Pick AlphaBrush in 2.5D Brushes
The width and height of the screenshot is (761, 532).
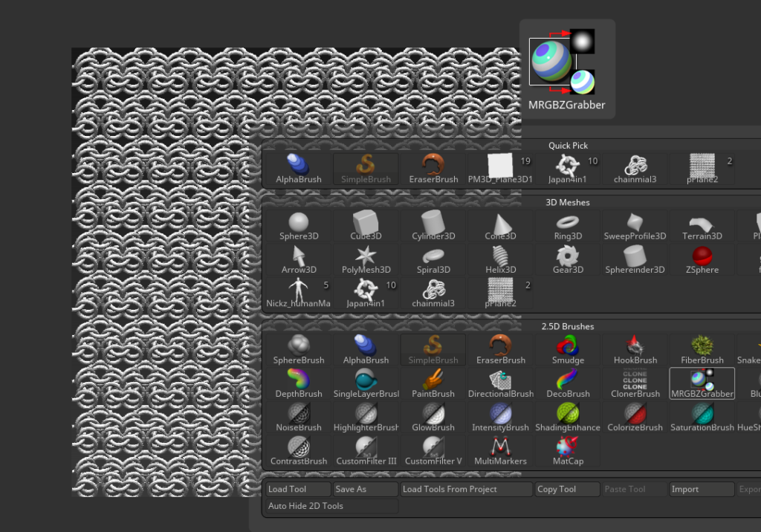[x=366, y=350]
